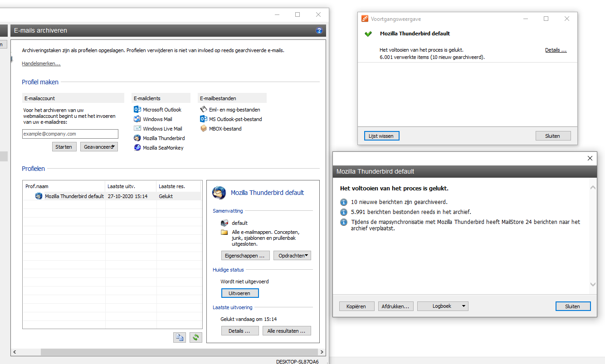605x364 pixels.
Task: Open Eigenschappen … for the profile
Action: click(x=245, y=256)
